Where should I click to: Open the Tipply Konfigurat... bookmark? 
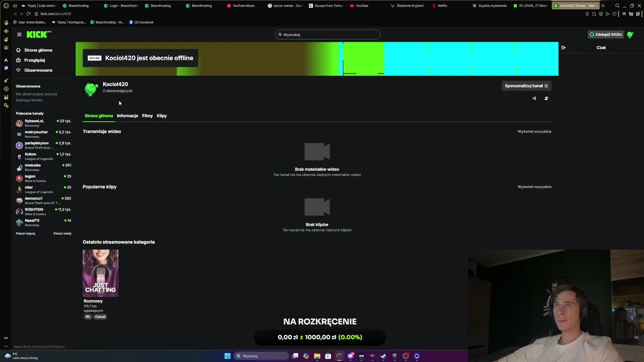tap(69, 23)
